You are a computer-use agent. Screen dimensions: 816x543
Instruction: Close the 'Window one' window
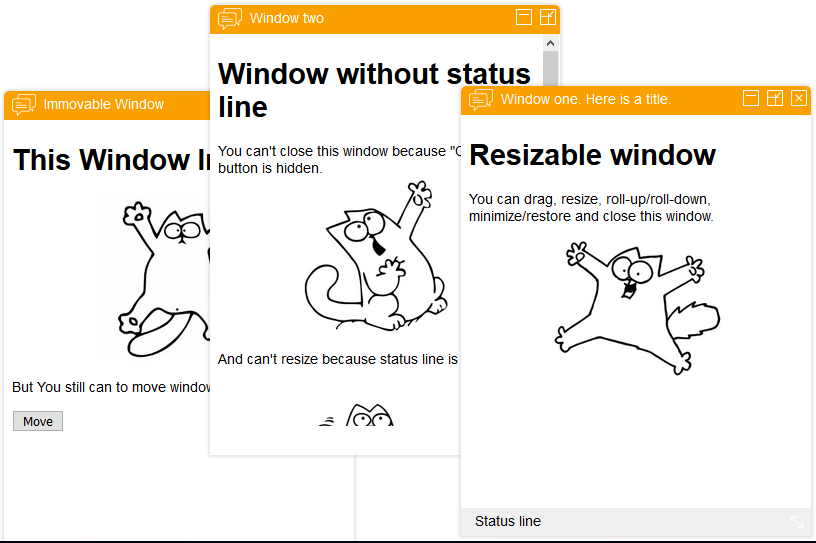click(798, 97)
